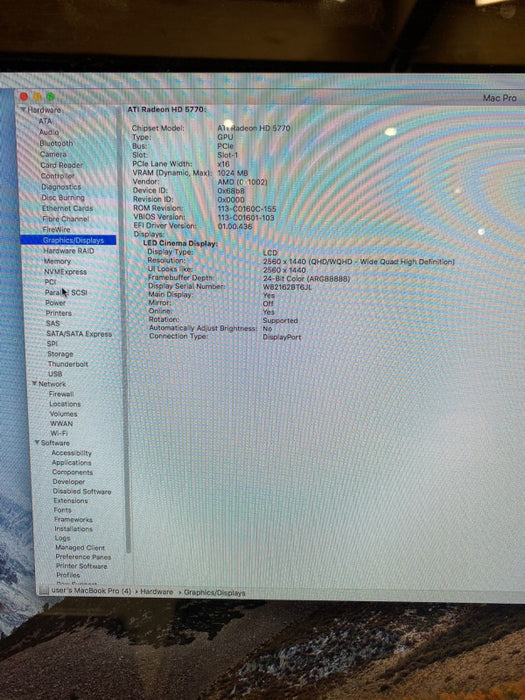Select Thunderbolt in the sidebar
Screen dimensions: 525x700
68,364
